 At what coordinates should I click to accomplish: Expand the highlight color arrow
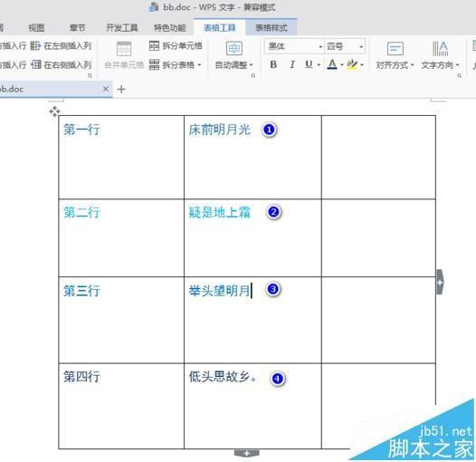coord(362,65)
